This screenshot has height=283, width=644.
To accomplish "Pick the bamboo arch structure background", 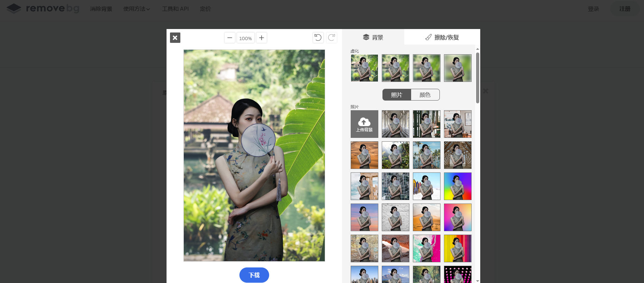I will click(x=458, y=155).
